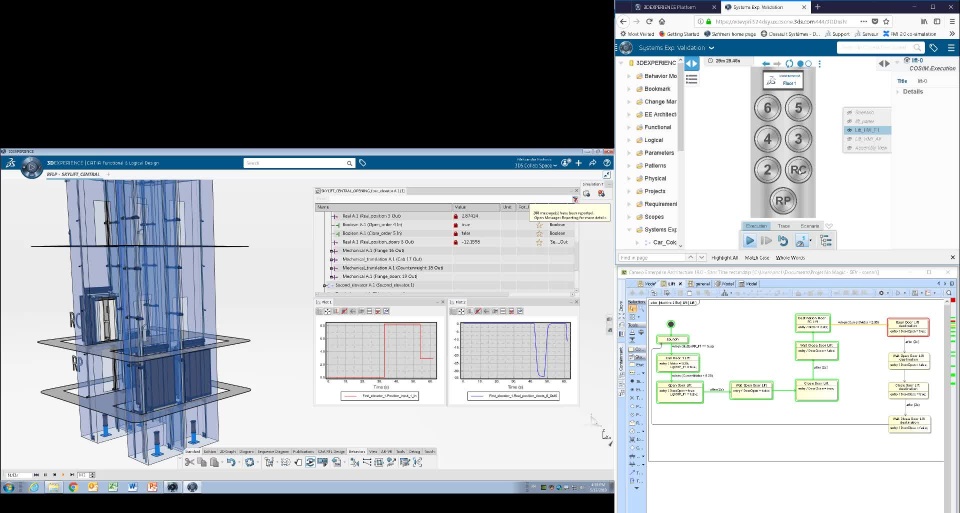960x513 pixels.
Task: Reset the simulation with the restart arrow
Action: point(782,241)
